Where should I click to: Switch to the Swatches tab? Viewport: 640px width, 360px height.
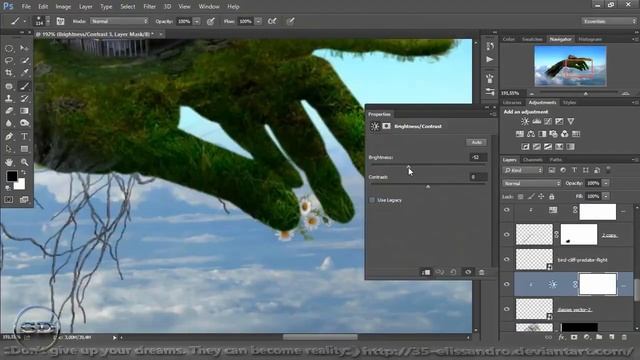click(x=532, y=39)
